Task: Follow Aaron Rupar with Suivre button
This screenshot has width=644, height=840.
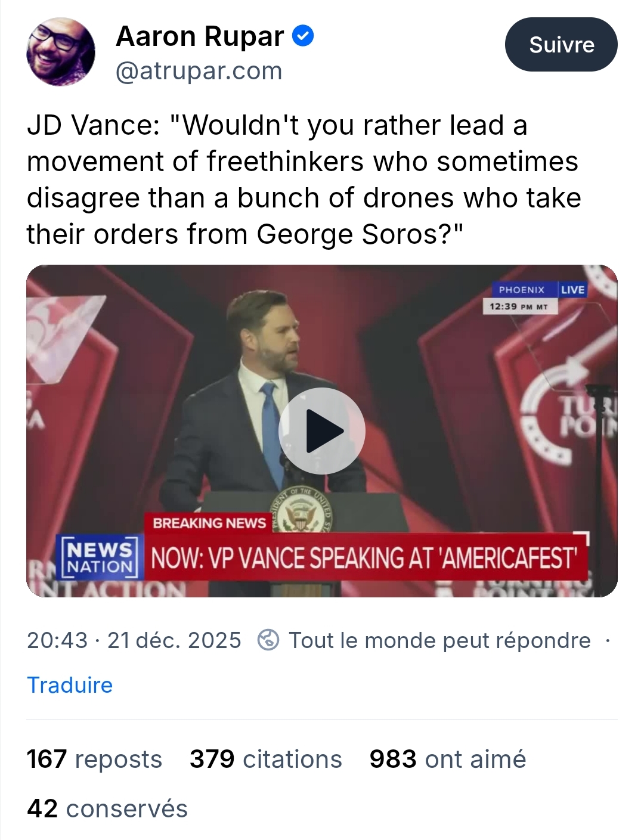Action: coord(561,45)
